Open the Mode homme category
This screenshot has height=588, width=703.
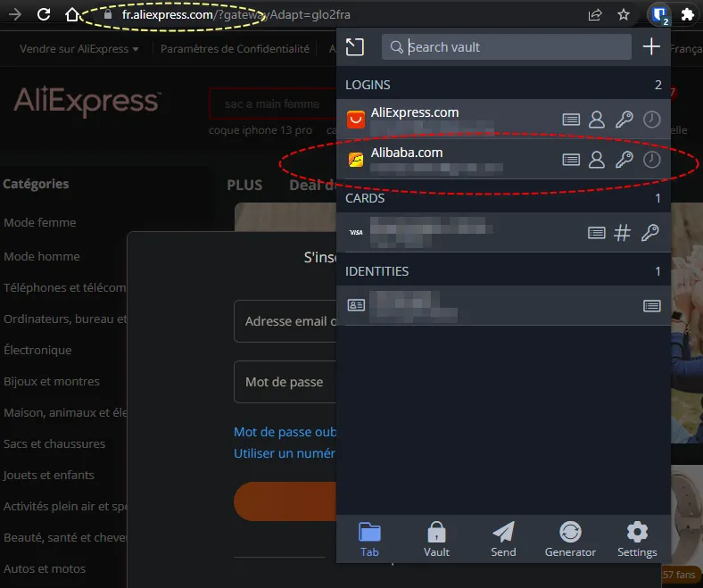[x=42, y=257]
